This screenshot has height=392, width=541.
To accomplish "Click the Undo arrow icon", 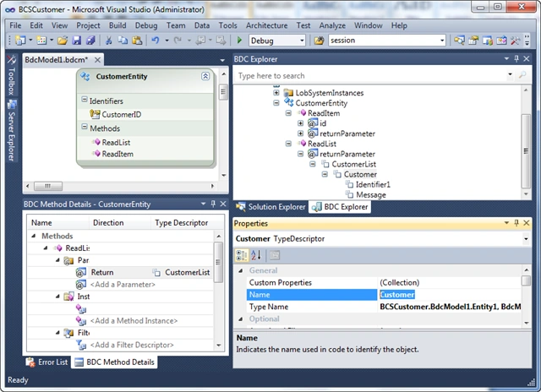I will [x=156, y=41].
